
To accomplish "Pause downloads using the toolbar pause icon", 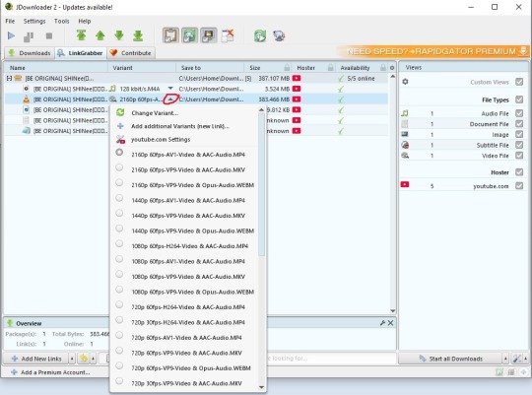I will [29, 35].
